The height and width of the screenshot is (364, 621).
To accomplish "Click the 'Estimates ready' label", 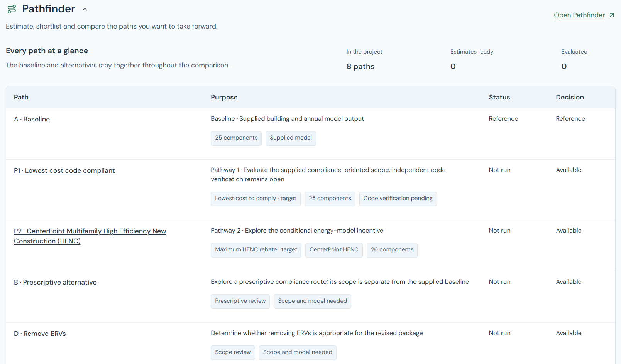I will (x=472, y=52).
